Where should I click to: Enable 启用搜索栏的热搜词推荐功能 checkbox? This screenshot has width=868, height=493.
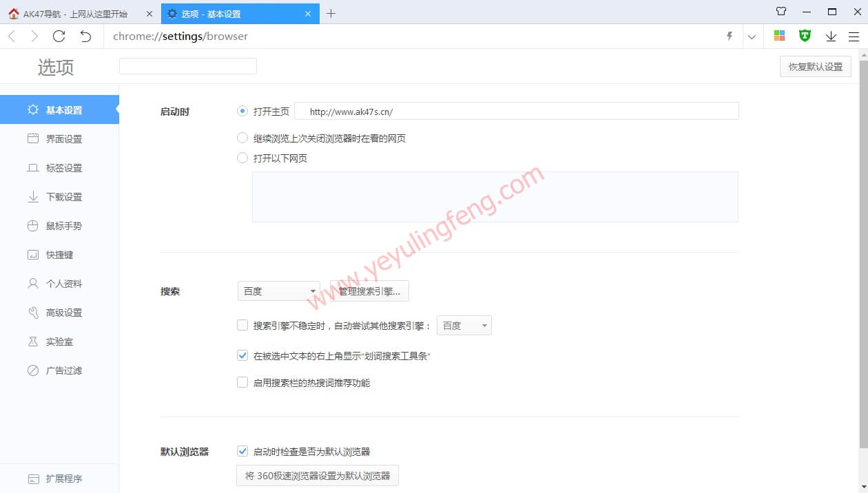click(x=242, y=382)
